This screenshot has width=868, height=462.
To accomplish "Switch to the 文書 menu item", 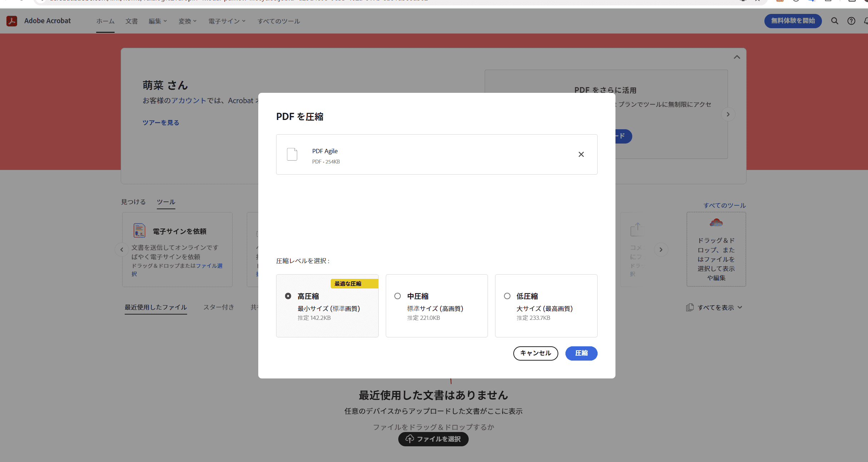I will [x=131, y=21].
